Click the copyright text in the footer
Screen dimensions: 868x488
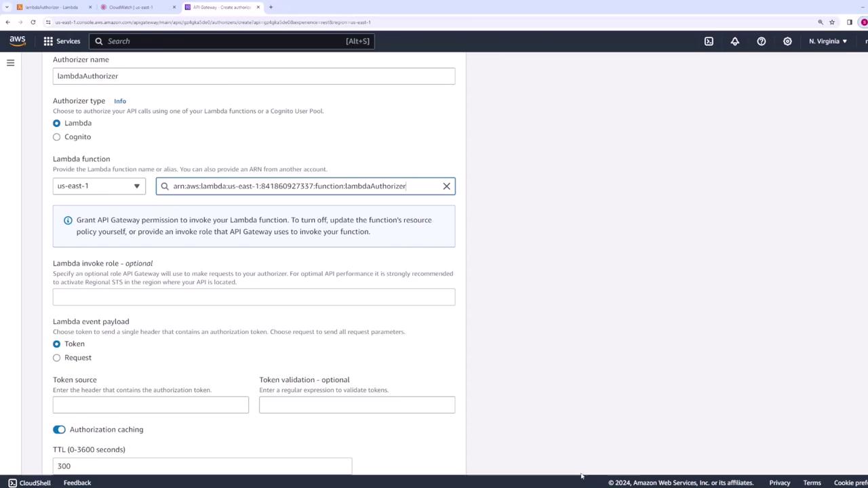[x=681, y=483]
